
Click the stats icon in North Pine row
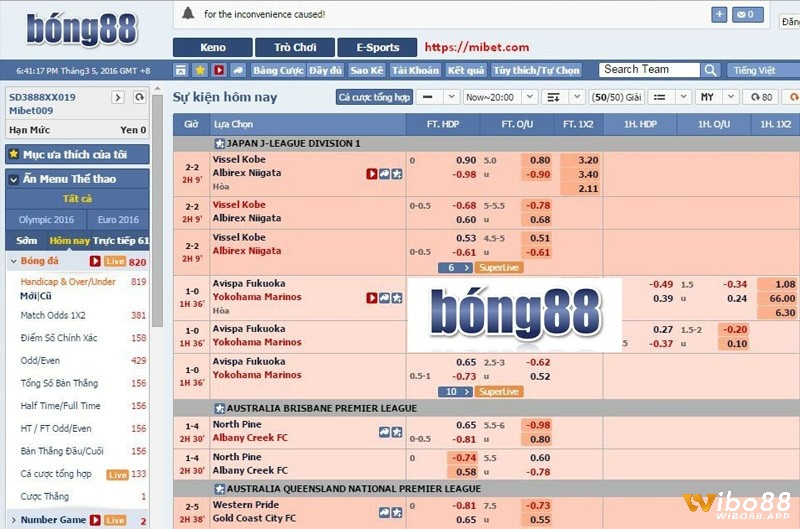384,432
